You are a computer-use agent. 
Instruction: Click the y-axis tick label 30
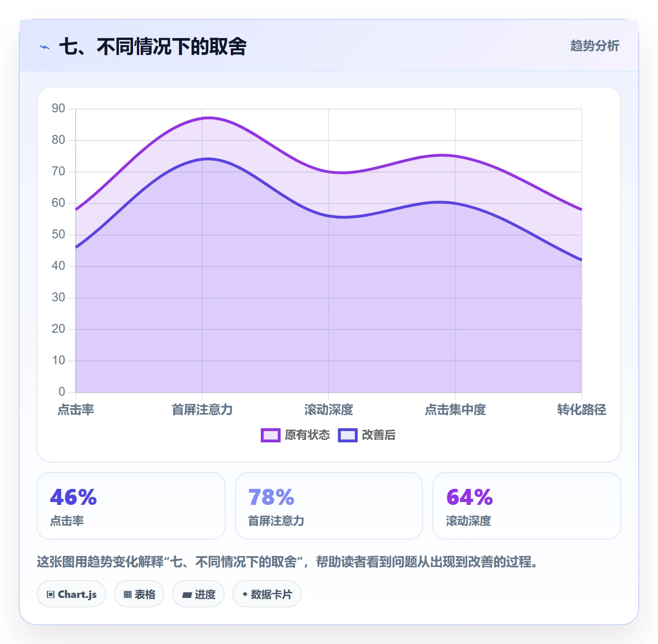(58, 298)
